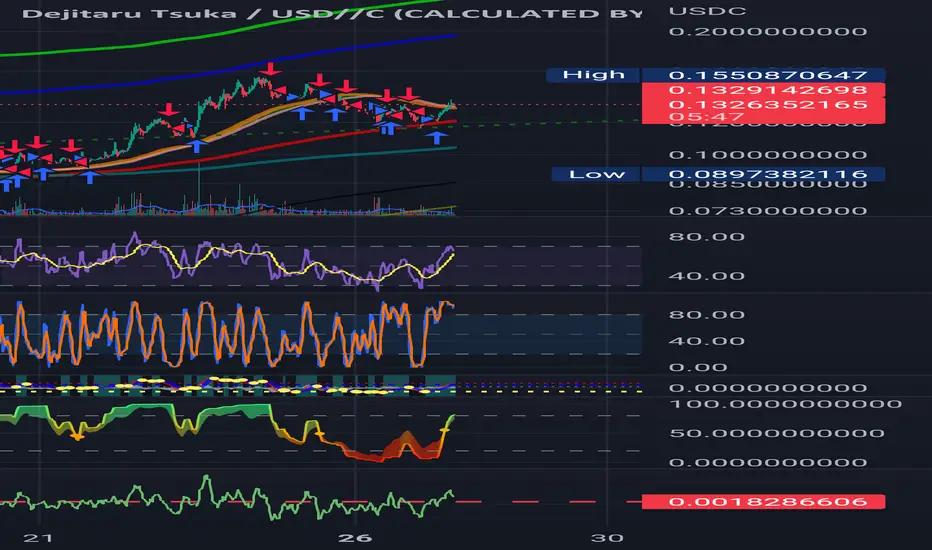Click date 26 on the time axis
Screen dimensions: 932x550
pyautogui.click(x=355, y=538)
